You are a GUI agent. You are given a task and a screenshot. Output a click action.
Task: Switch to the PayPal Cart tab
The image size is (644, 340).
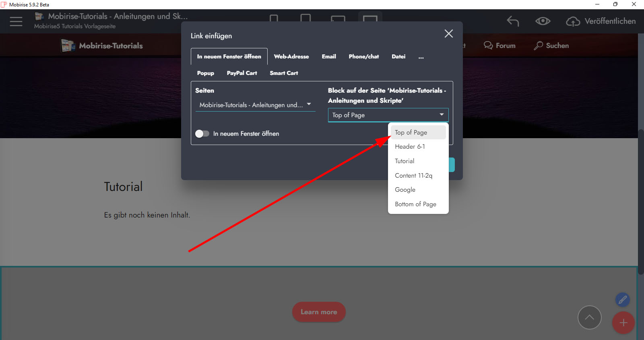(242, 73)
